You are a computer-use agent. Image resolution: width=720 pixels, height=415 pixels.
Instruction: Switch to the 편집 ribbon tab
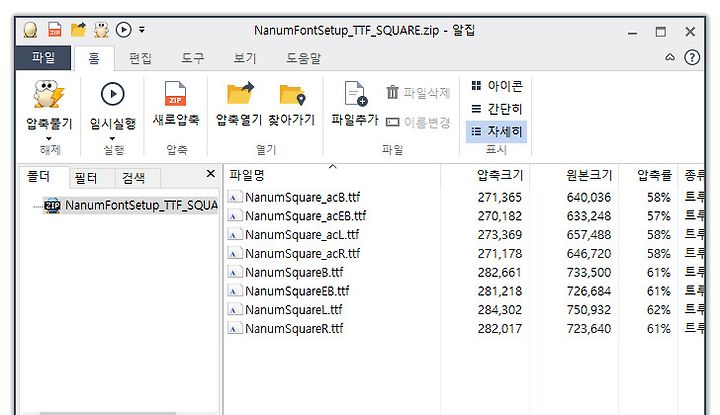click(140, 58)
